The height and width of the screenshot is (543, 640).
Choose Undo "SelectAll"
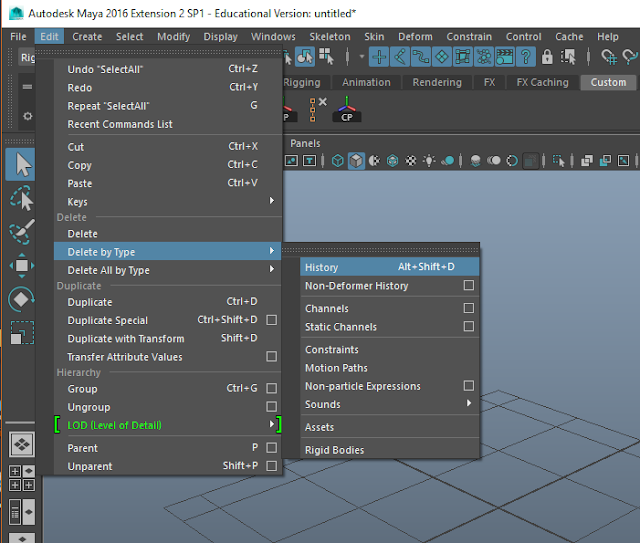(168, 69)
